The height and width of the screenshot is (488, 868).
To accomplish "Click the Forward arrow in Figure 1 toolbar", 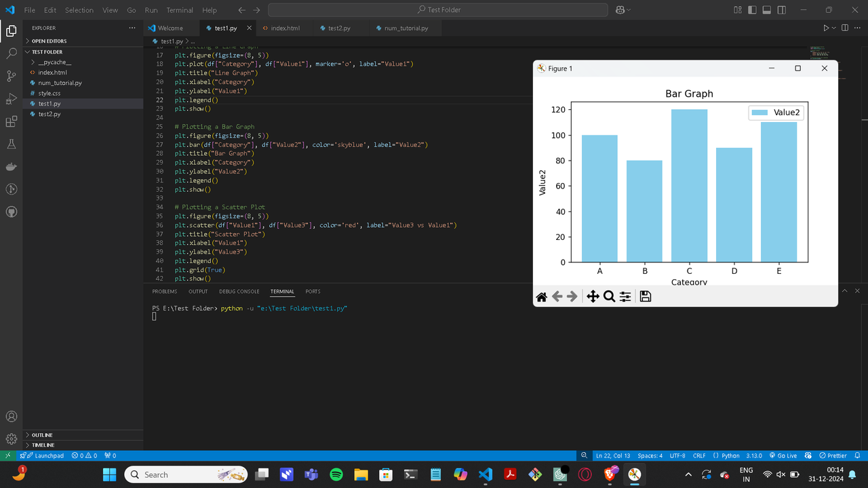I will click(x=572, y=296).
